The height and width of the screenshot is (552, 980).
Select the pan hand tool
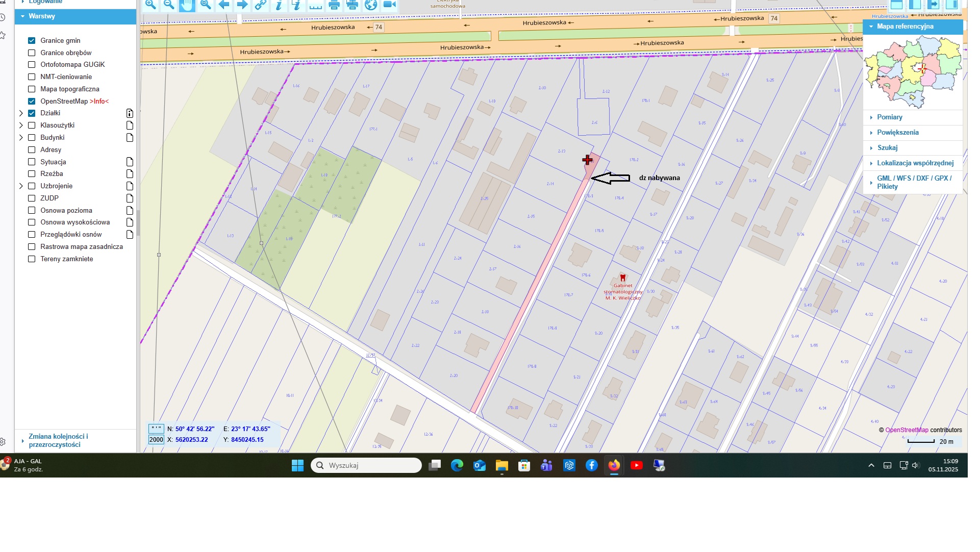click(x=187, y=5)
